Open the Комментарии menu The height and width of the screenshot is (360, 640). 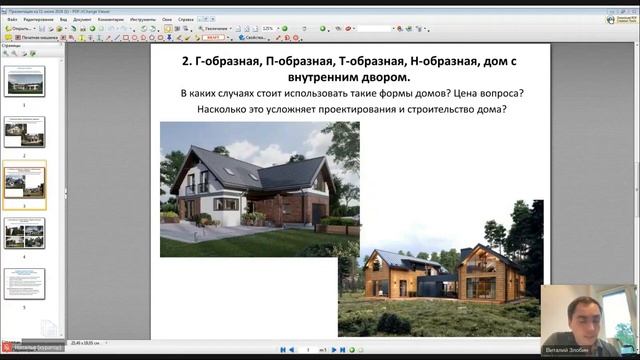click(111, 20)
